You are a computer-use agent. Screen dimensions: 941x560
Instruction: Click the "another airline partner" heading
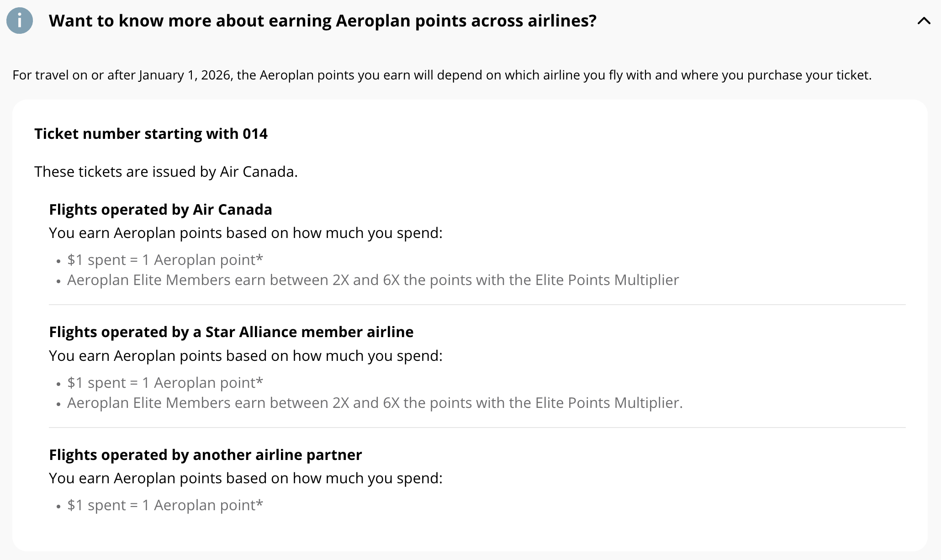click(205, 455)
